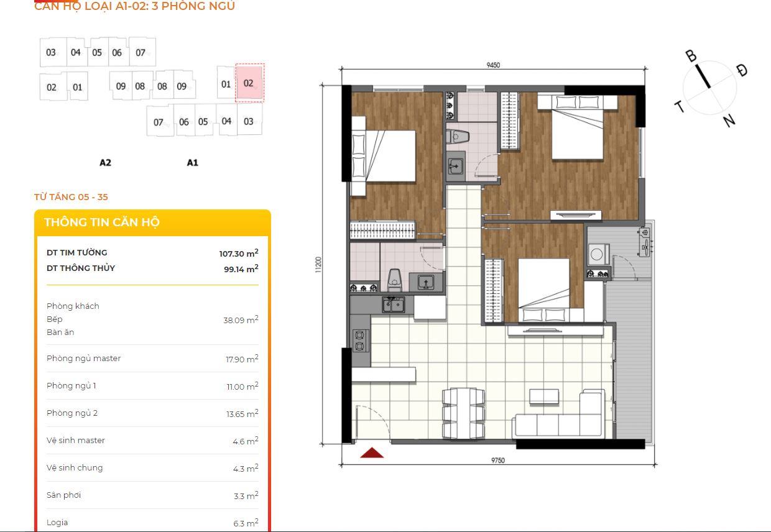Click the 107.30 m² area value

[x=239, y=253]
